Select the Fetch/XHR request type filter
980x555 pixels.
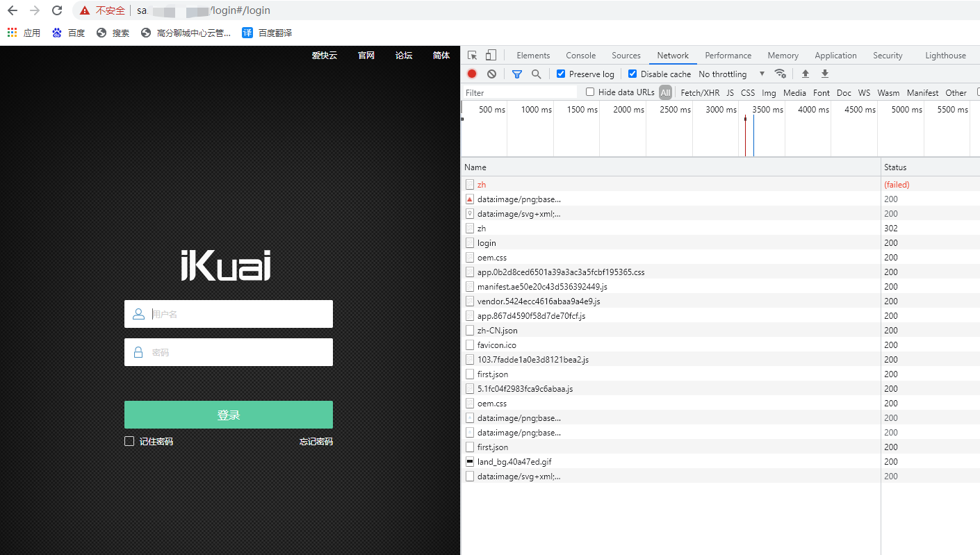(x=700, y=92)
